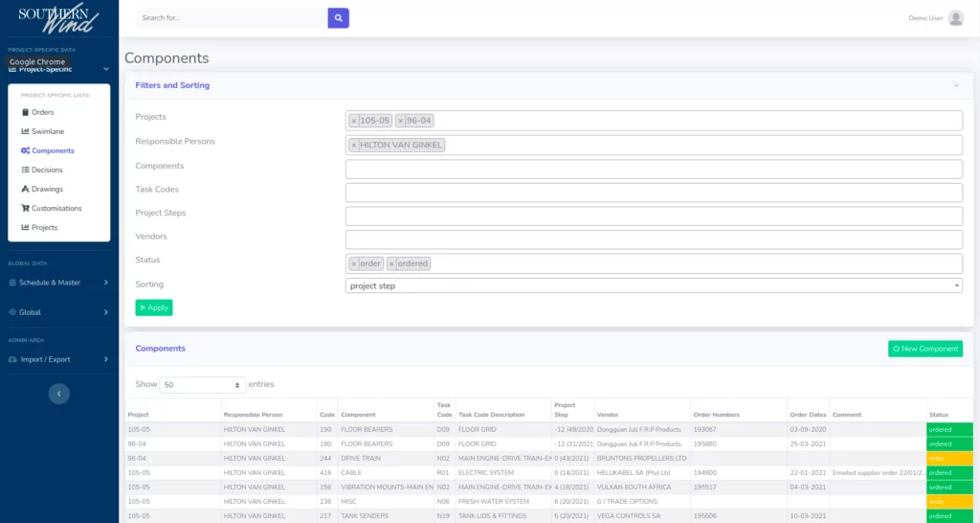Click order number 195880
Screen dimensions: 980x523
[x=705, y=444]
